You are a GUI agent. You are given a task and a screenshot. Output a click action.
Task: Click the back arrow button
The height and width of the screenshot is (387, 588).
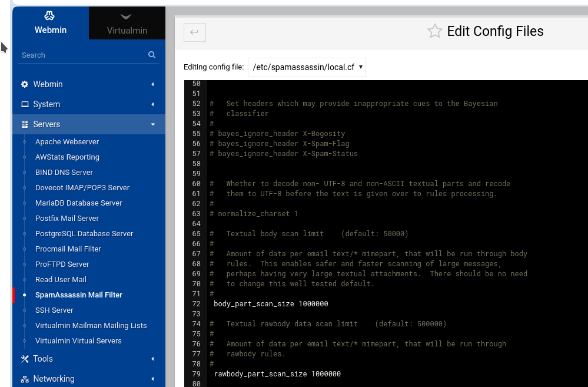(x=195, y=32)
